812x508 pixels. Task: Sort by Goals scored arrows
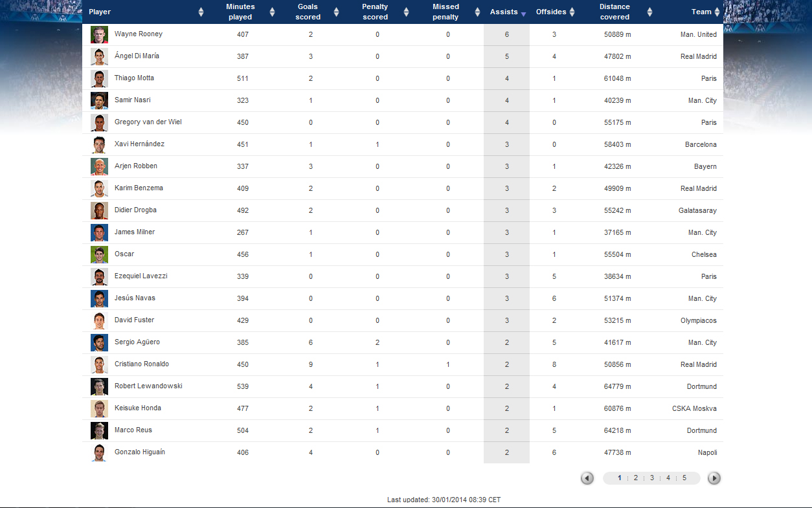click(x=336, y=12)
